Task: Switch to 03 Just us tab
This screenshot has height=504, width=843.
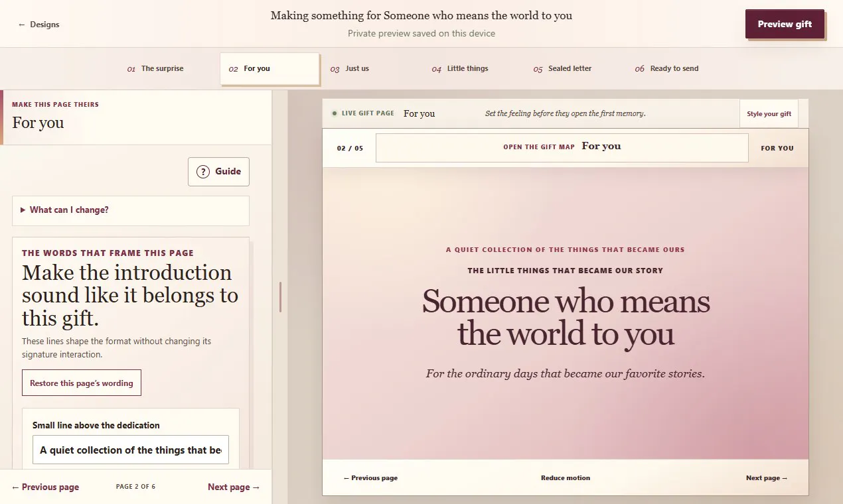Action: coord(372,68)
